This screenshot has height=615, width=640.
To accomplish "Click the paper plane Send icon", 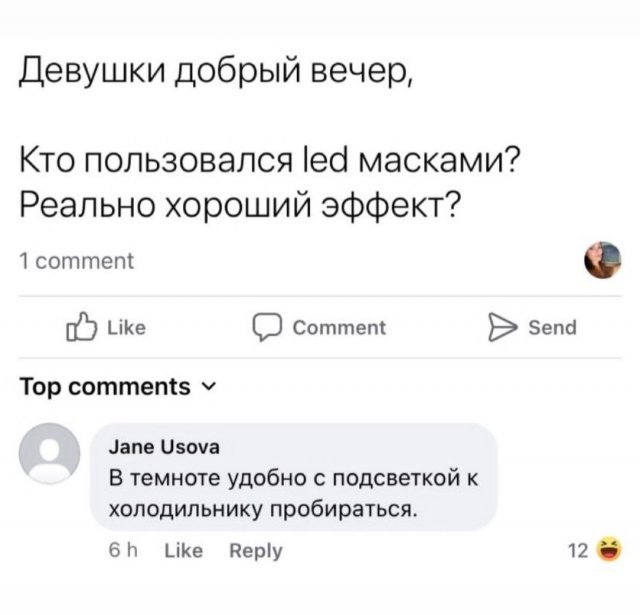I will pyautogui.click(x=499, y=327).
